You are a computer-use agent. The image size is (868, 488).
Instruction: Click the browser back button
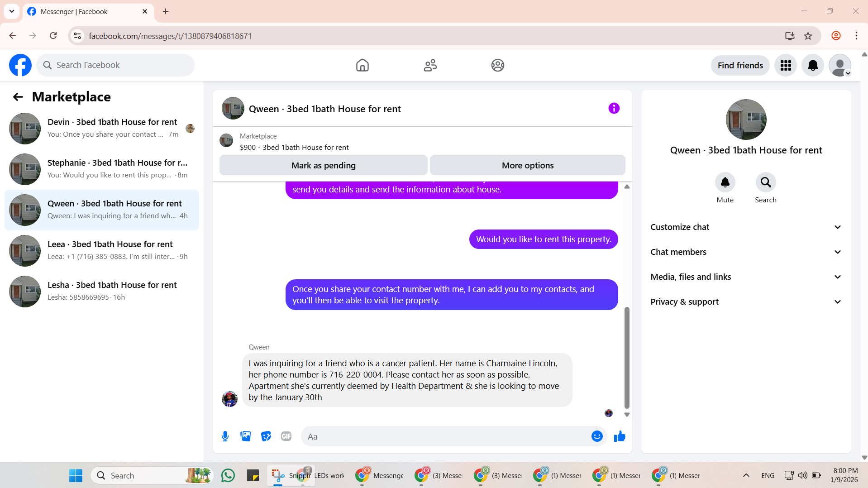pos(12,36)
